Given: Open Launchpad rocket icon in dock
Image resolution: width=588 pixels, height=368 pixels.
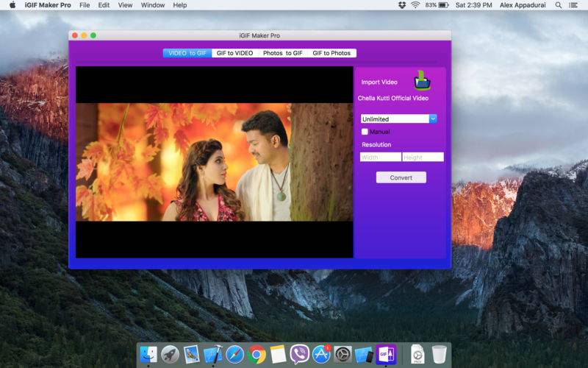Looking at the screenshot, I should [170, 355].
